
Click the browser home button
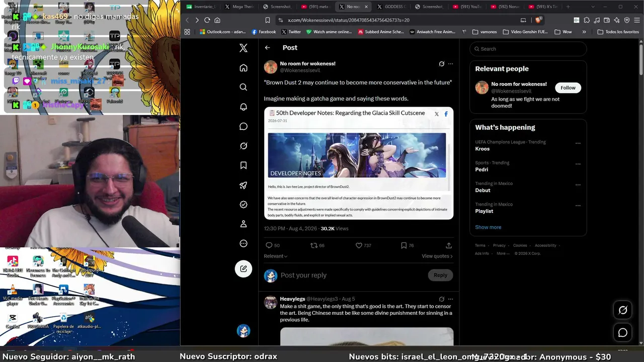tap(217, 20)
